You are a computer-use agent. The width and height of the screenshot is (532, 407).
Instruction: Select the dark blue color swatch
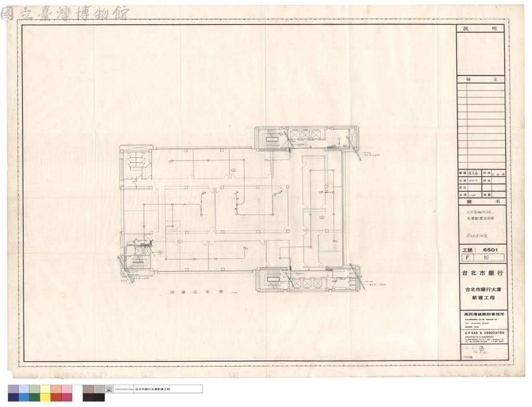(14, 397)
